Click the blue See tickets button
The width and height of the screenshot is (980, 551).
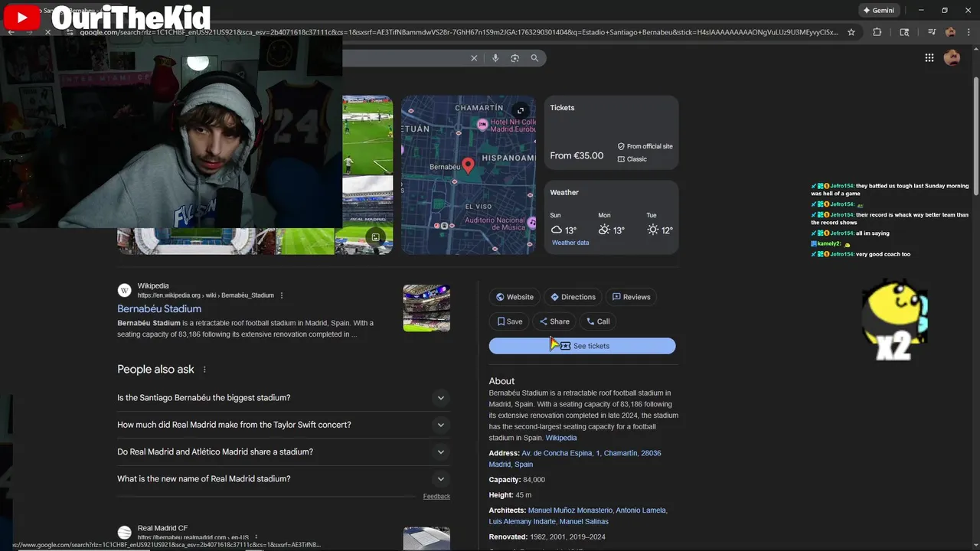(x=582, y=346)
